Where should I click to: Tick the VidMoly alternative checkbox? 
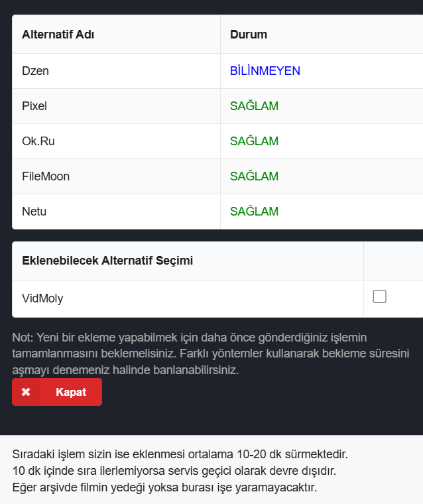pos(379,296)
